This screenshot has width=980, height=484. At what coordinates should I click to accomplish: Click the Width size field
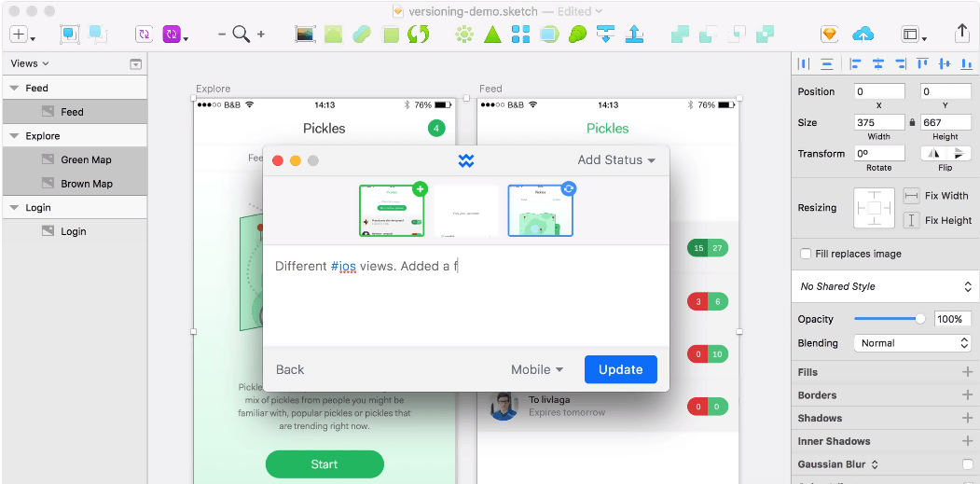tap(879, 122)
